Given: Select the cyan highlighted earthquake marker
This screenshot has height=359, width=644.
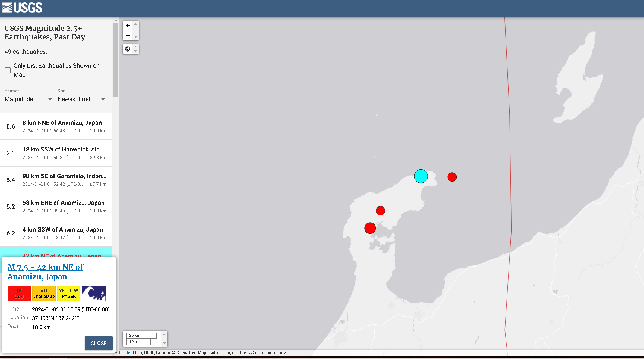Looking at the screenshot, I should click(x=421, y=176).
